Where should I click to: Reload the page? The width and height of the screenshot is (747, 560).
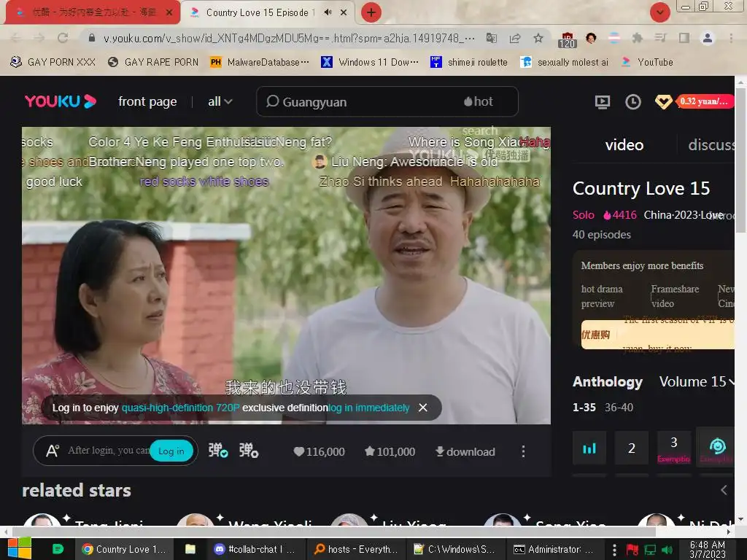pyautogui.click(x=63, y=38)
